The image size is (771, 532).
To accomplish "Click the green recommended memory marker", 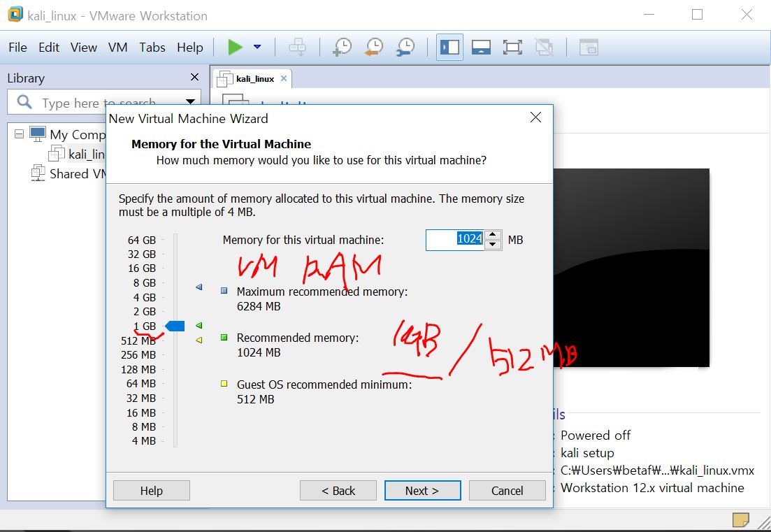I will [199, 325].
